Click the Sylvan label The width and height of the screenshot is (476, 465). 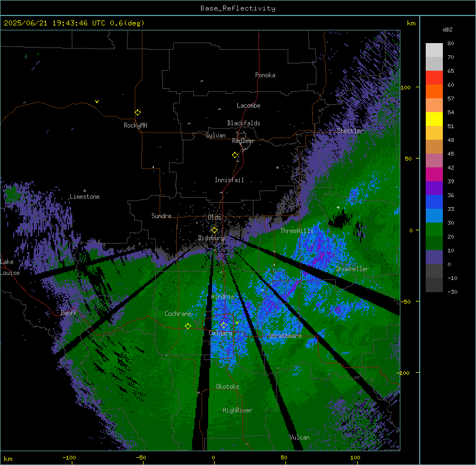pyautogui.click(x=215, y=135)
